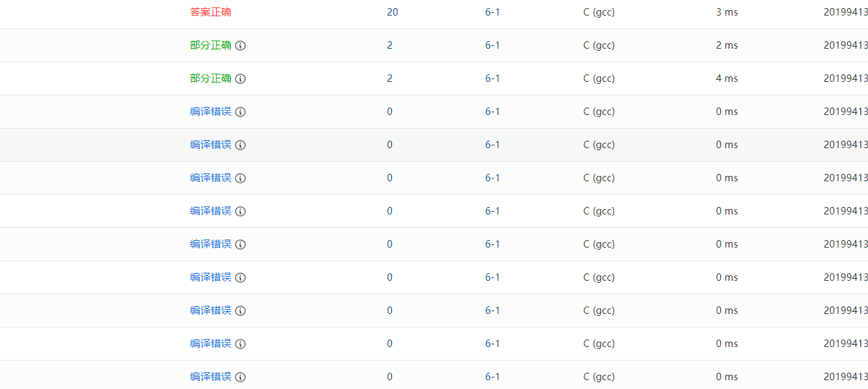This screenshot has height=389, width=868.
Task: Click the last 编译错误 status link
Action: pos(211,377)
